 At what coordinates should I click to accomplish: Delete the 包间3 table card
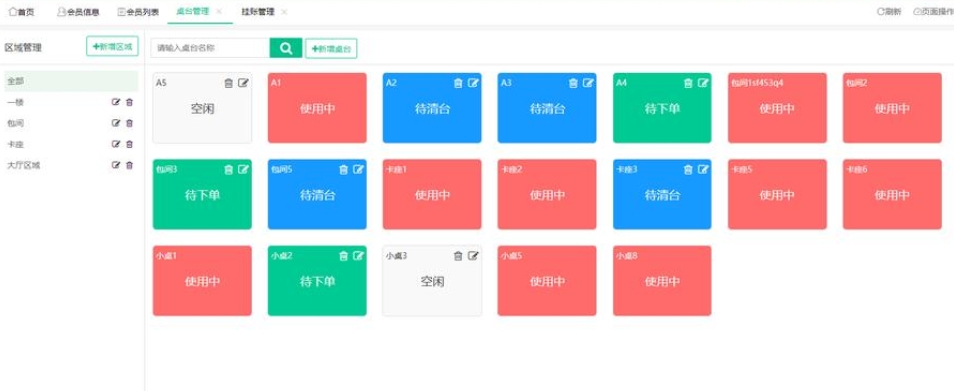(229, 170)
